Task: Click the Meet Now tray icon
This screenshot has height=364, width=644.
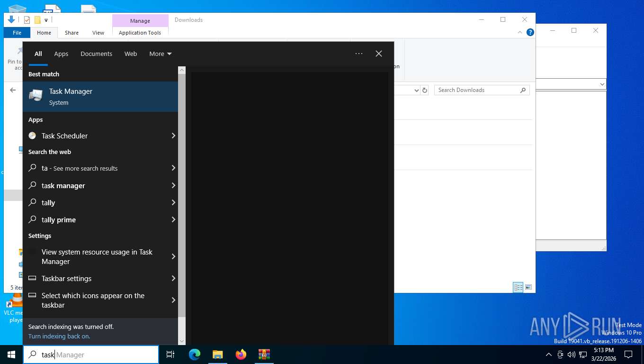Action: tap(560, 355)
